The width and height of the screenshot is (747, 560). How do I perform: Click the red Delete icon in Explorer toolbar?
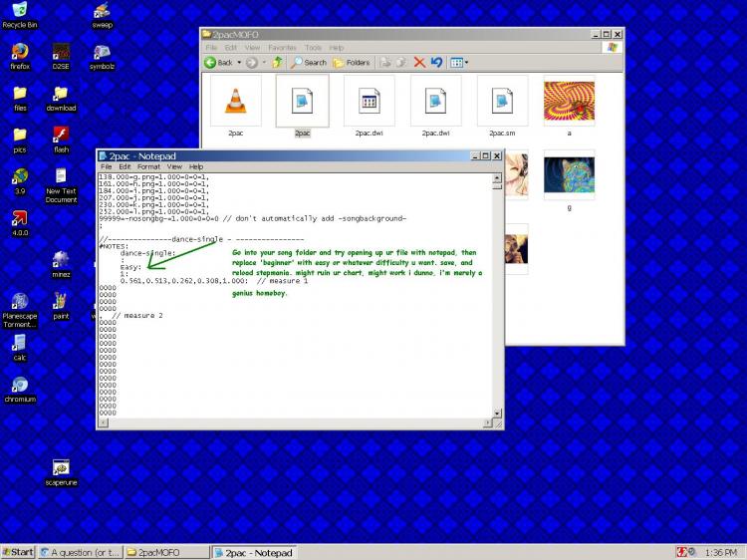coord(419,62)
